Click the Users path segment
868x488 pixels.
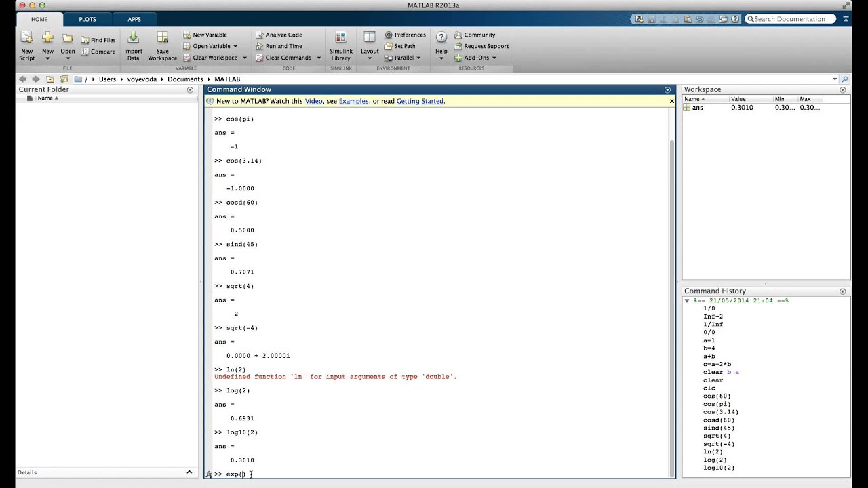[107, 79]
